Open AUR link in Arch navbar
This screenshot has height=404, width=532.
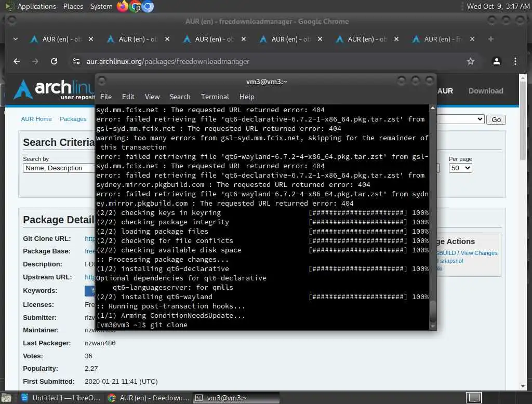point(445,91)
